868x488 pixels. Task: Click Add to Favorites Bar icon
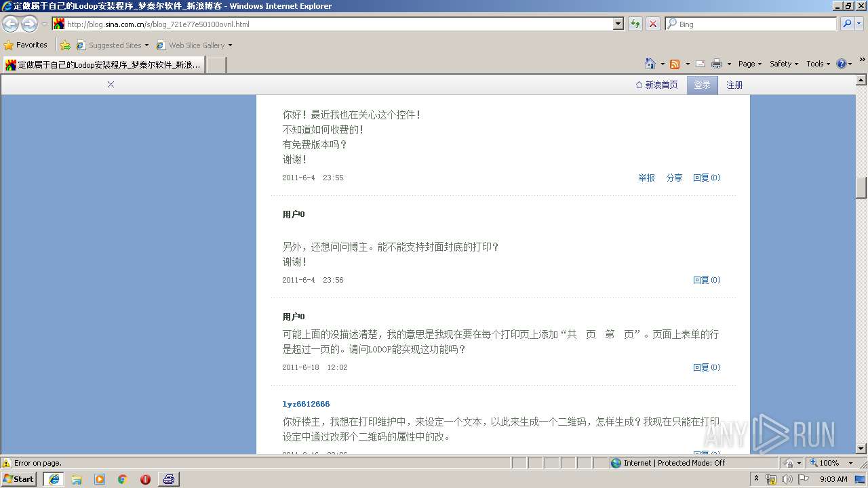click(65, 45)
